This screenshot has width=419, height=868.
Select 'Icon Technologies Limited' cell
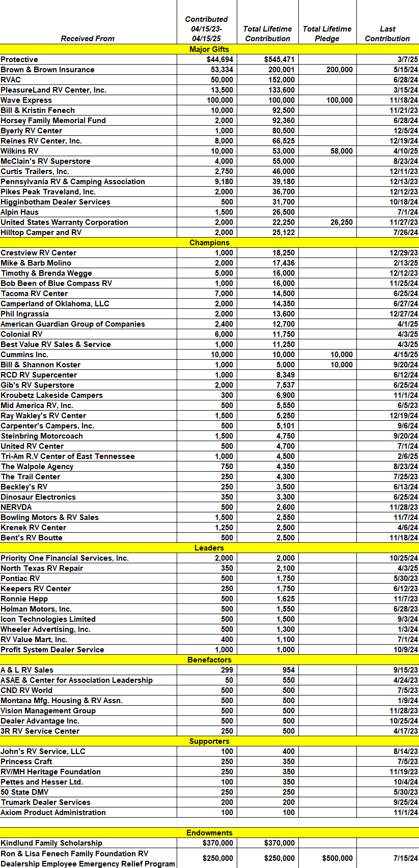click(x=48, y=619)
